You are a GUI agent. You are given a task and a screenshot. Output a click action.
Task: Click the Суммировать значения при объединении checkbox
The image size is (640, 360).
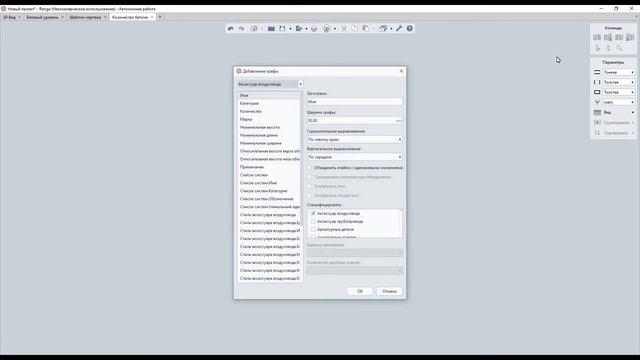(x=309, y=177)
